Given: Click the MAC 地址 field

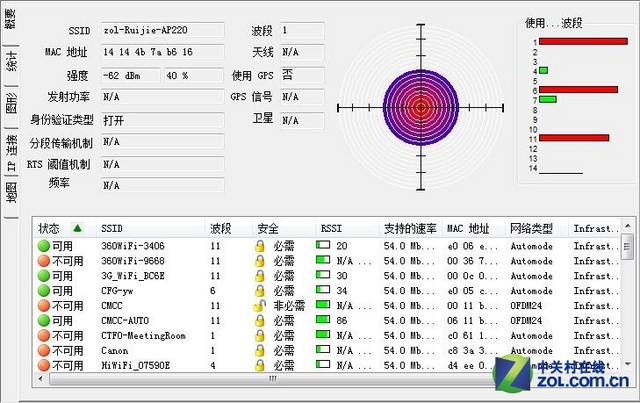Looking at the screenshot, I should 162,52.
